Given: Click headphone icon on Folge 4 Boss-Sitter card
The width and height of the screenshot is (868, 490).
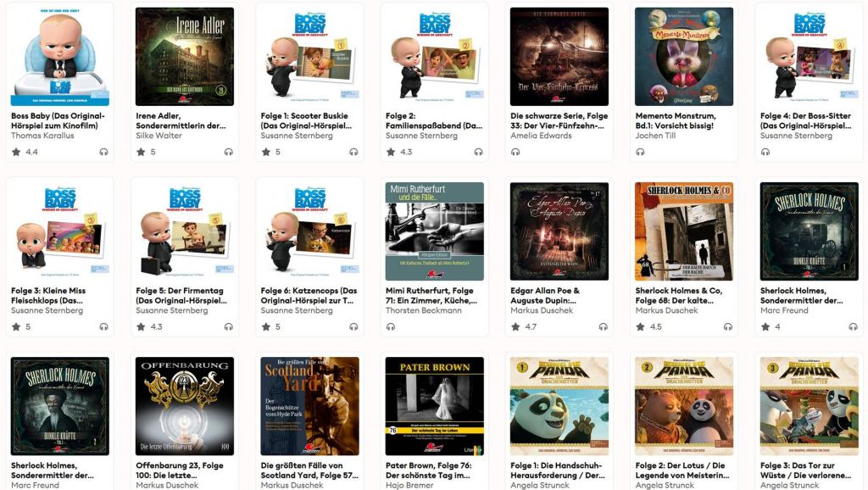Looking at the screenshot, I should 765,152.
